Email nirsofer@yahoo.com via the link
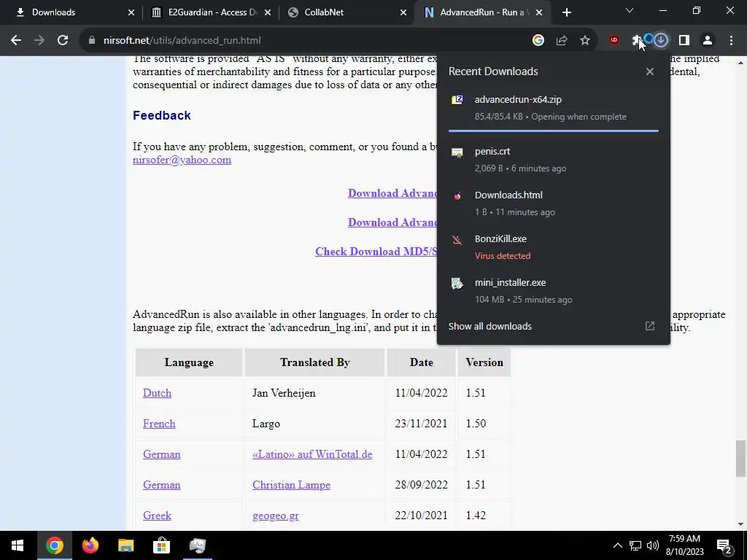Screen dimensions: 747x560 pyautogui.click(x=182, y=160)
